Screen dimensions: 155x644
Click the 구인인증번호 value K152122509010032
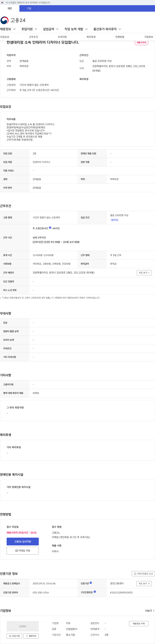(x=121, y=592)
